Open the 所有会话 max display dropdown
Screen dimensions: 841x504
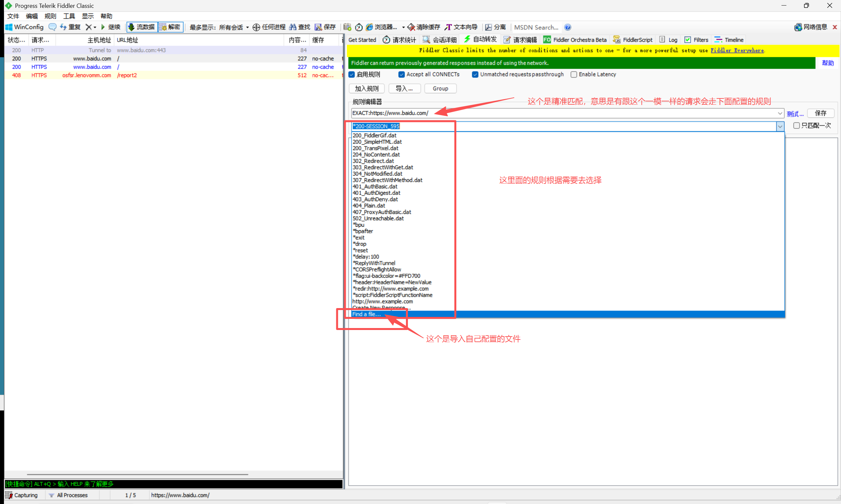click(x=247, y=27)
